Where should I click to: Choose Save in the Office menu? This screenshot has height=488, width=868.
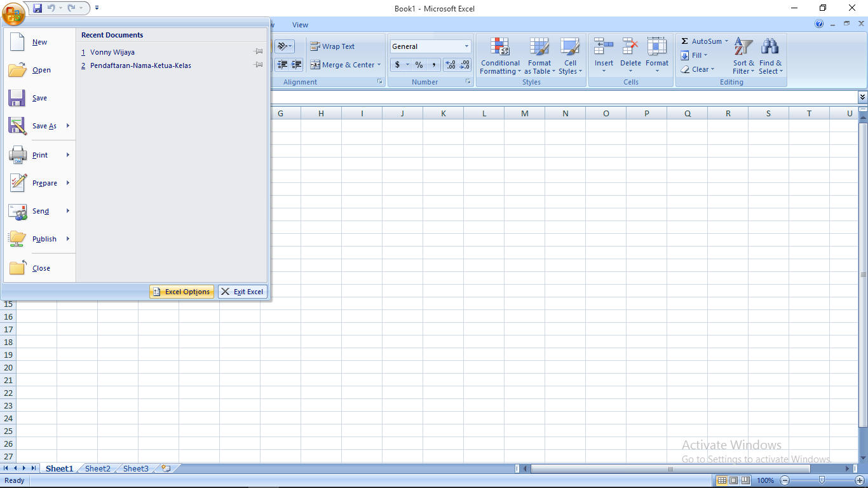tap(39, 98)
